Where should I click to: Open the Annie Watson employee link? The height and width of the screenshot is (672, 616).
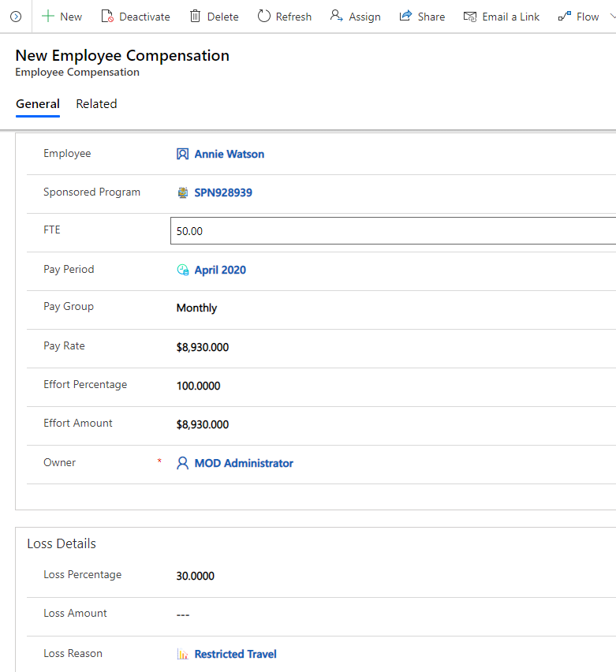pyautogui.click(x=230, y=154)
